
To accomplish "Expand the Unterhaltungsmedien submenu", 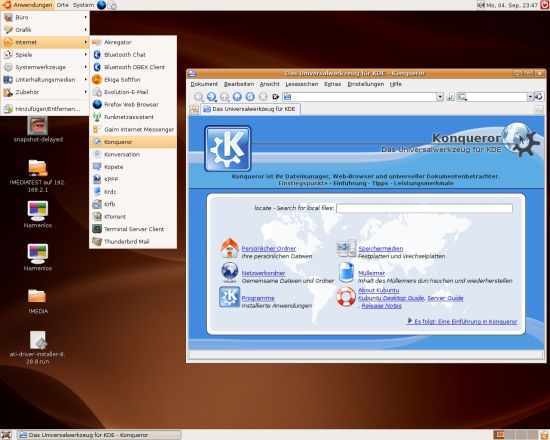I will (45, 80).
